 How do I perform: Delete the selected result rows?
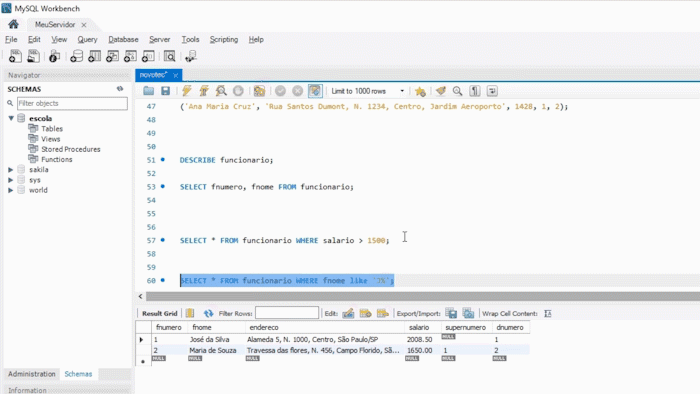pyautogui.click(x=383, y=313)
